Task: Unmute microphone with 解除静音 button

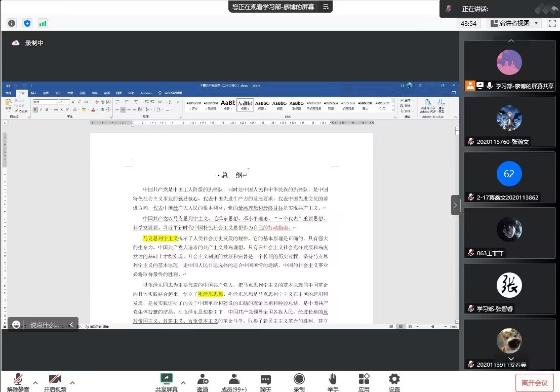Action: point(18,382)
